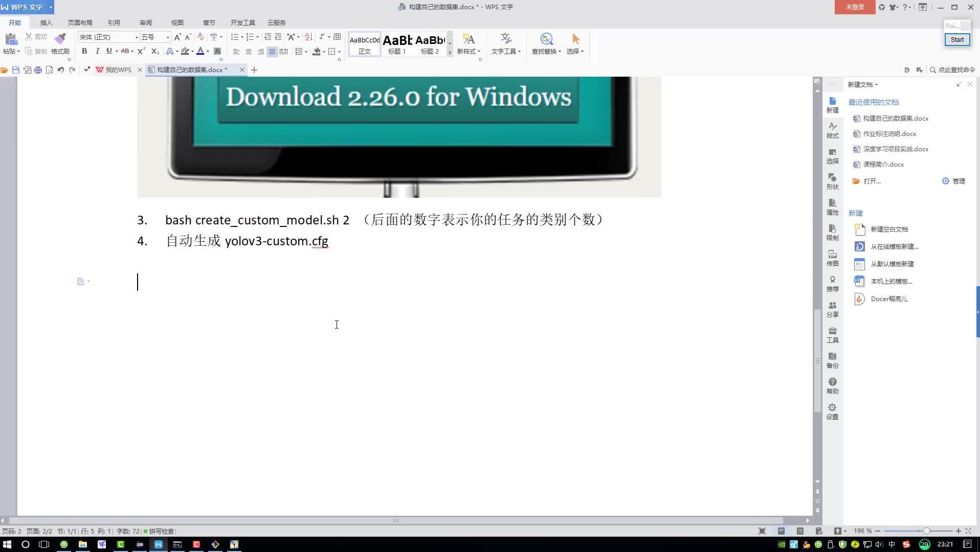
Task: Open the Properties (属性) sidebar panel
Action: pos(832,208)
